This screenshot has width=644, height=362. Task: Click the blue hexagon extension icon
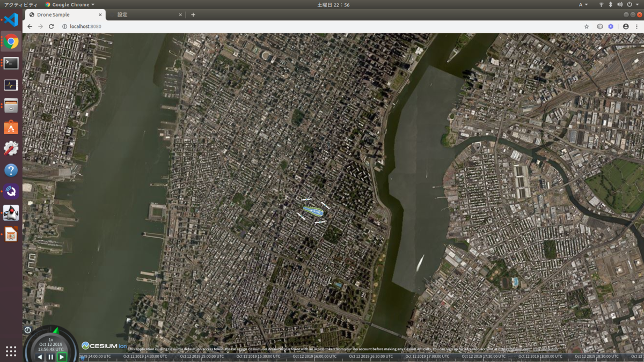pos(611,26)
